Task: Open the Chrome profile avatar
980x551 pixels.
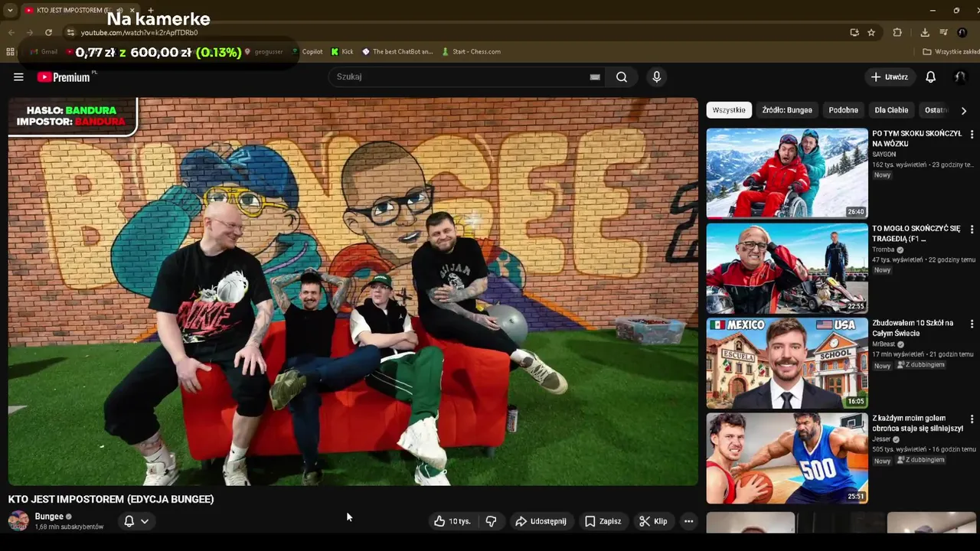Action: point(962,32)
